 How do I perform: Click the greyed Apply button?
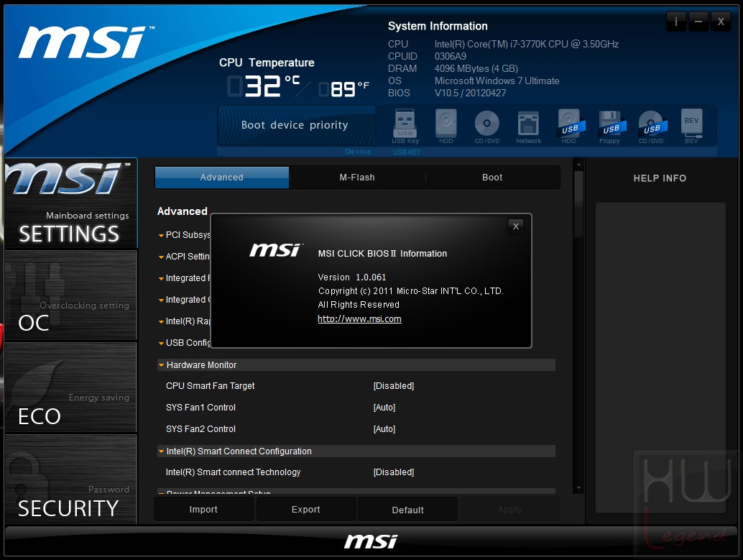(510, 509)
